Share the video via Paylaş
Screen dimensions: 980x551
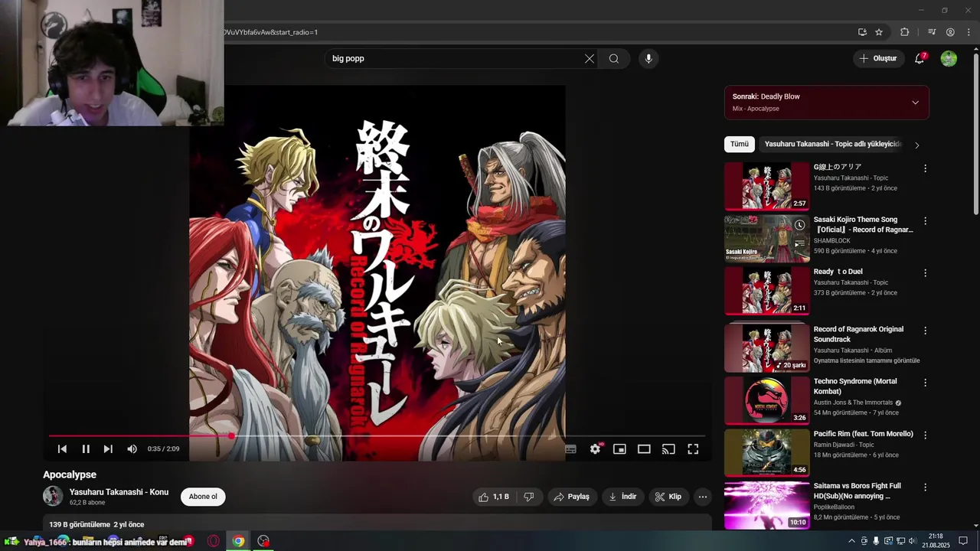coord(571,497)
